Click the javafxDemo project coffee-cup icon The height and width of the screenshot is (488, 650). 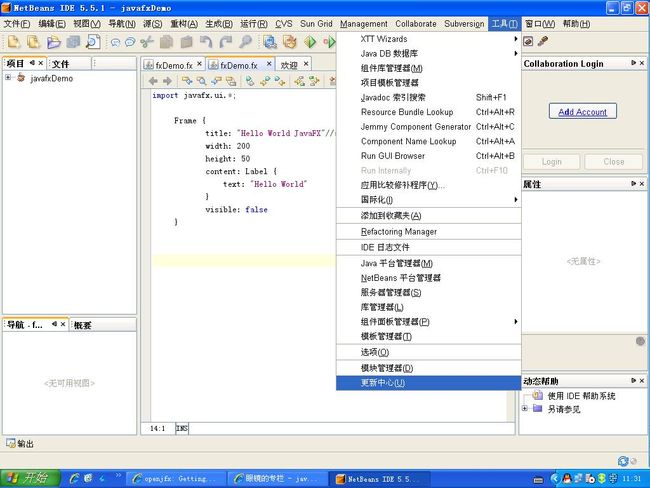(21, 78)
